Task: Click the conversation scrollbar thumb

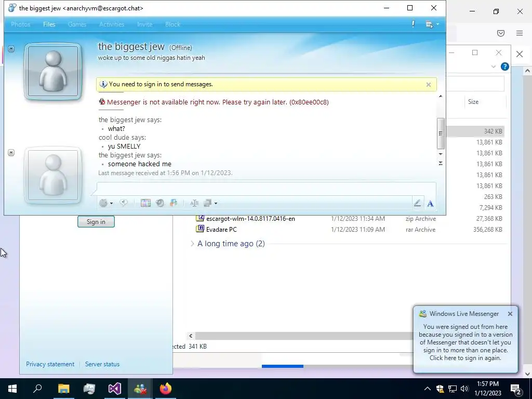Action: click(441, 134)
